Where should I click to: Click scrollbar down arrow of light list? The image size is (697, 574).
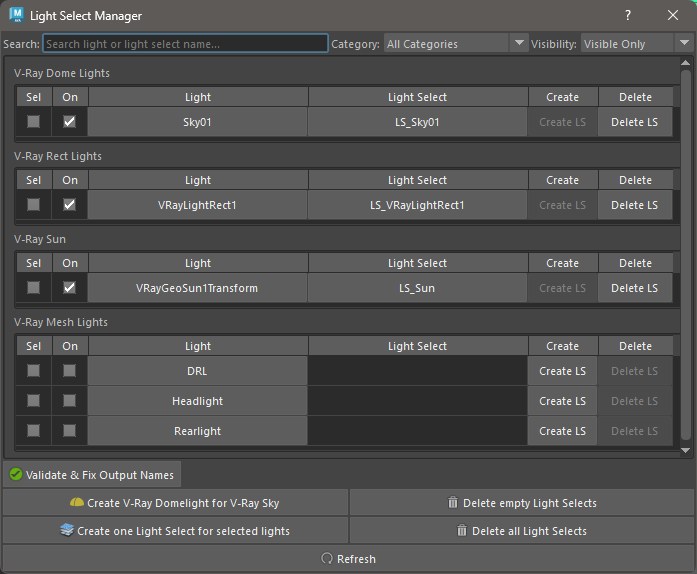pyautogui.click(x=685, y=450)
